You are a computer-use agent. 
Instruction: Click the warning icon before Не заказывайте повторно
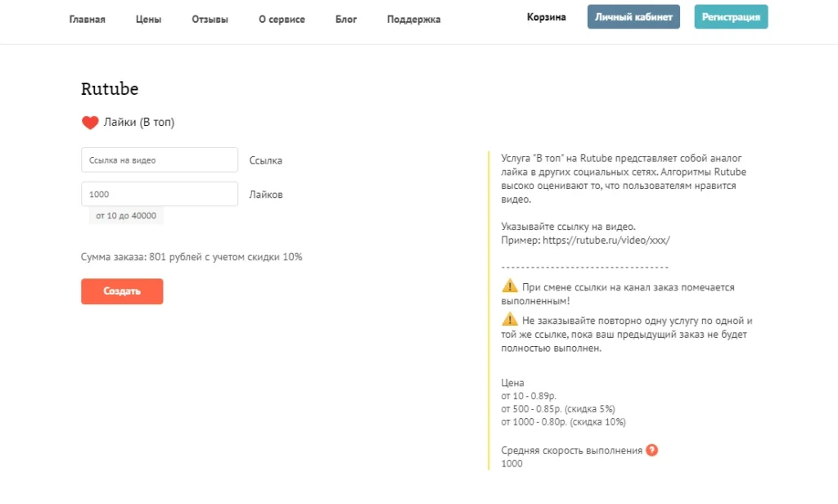pyautogui.click(x=509, y=320)
